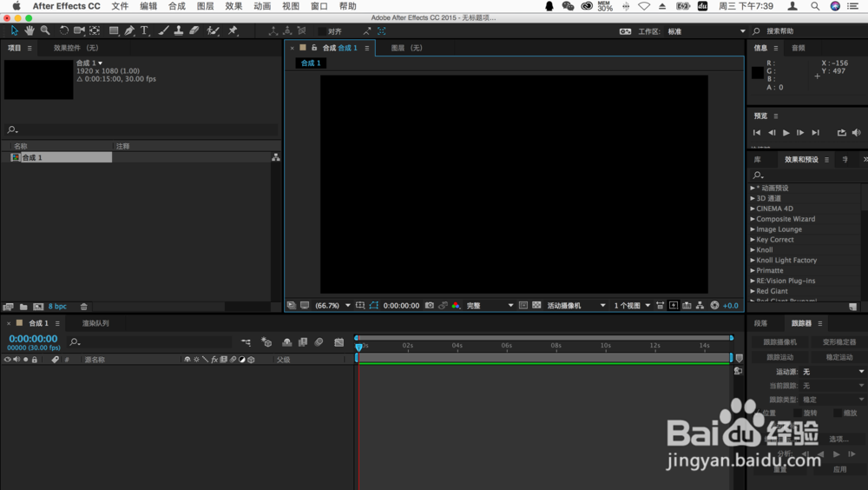Toggle frame blending switch in timeline
868x490 pixels.
303,342
